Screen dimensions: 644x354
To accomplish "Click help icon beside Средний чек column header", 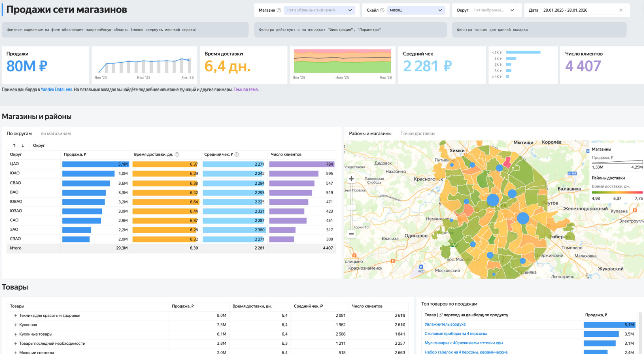I will point(237,155).
